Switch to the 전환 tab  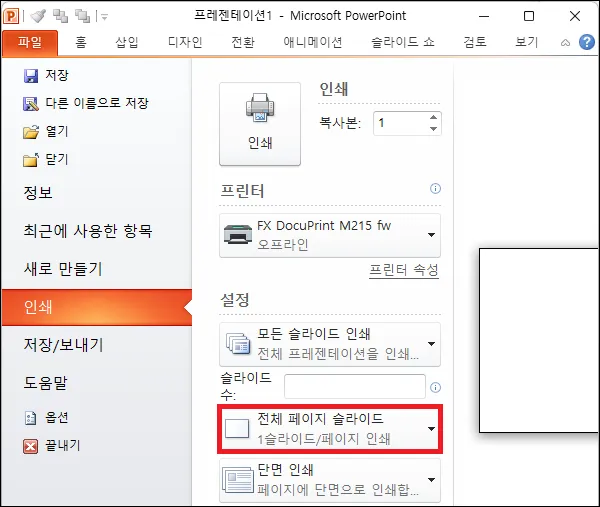[243, 42]
